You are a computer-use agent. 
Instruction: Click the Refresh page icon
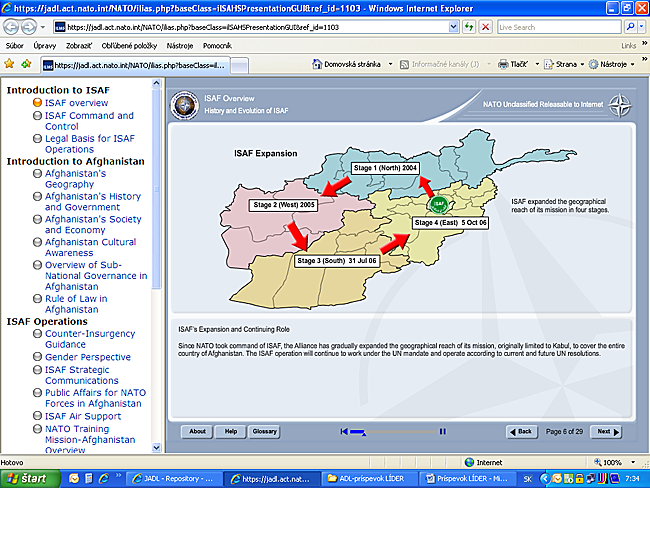pos(469,27)
